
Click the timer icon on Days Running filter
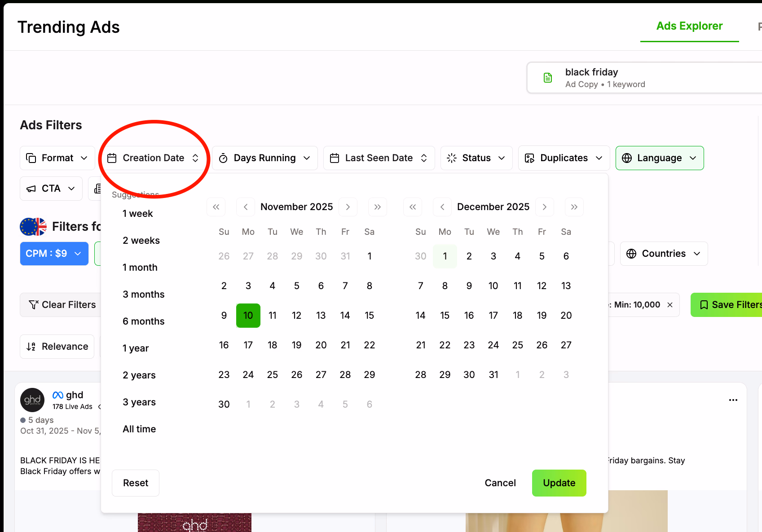223,158
